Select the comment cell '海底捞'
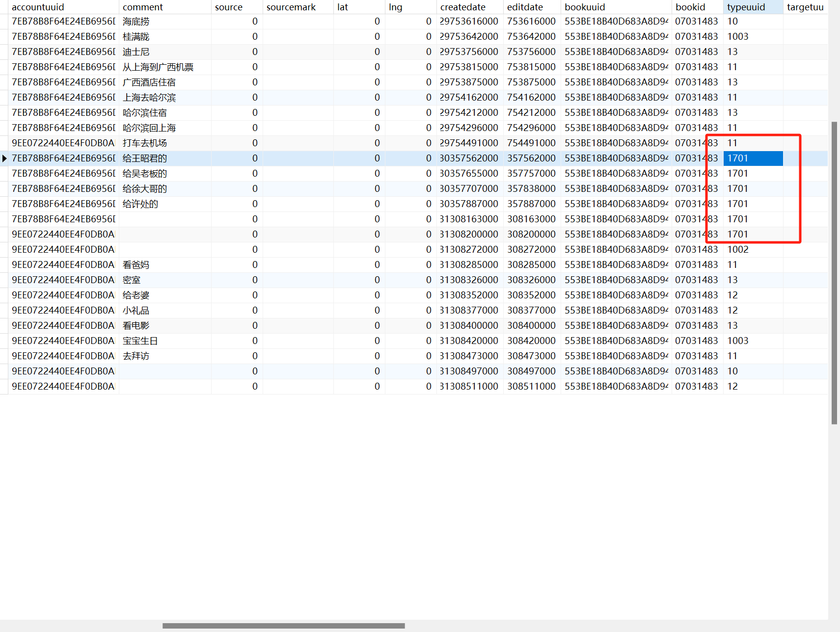The height and width of the screenshot is (632, 840). [136, 22]
